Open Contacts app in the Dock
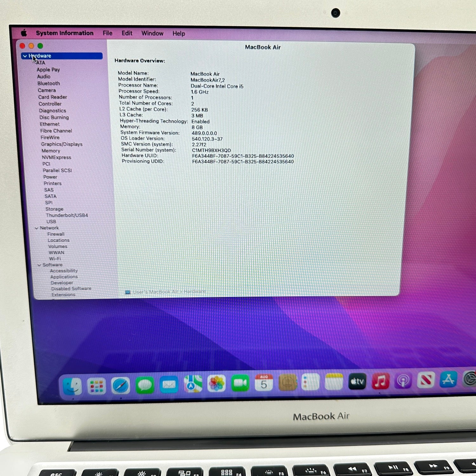The width and height of the screenshot is (476, 476). click(x=288, y=382)
